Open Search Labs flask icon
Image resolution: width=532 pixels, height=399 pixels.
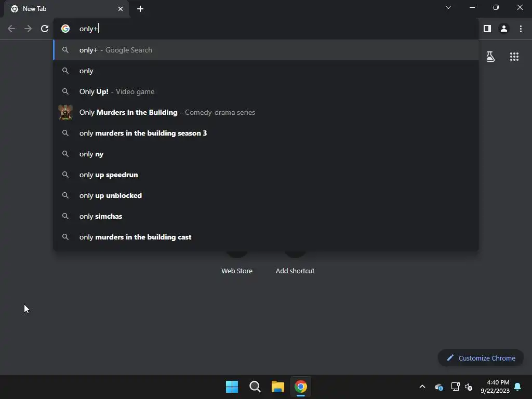coord(490,57)
